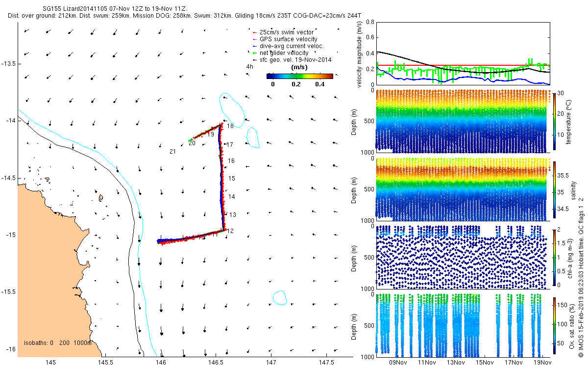Click the '0.2' tick under velocity colorbar
This screenshot has width=588, height=368.
pos(296,84)
